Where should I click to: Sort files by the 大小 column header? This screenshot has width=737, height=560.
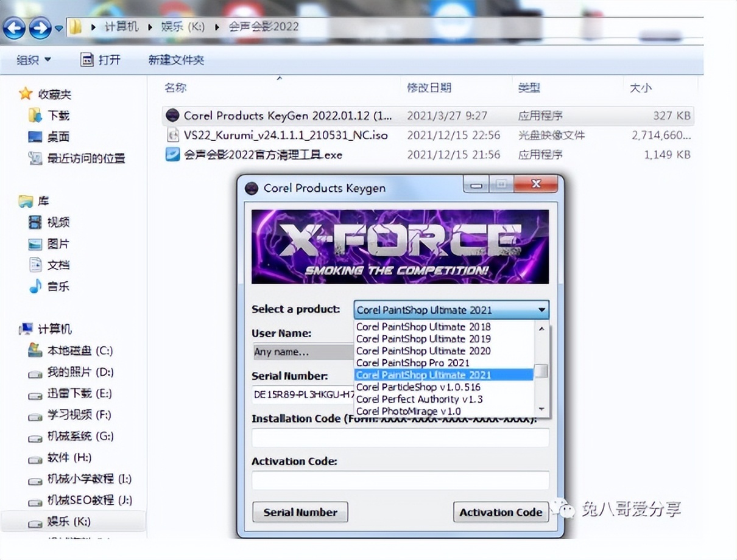pos(640,88)
